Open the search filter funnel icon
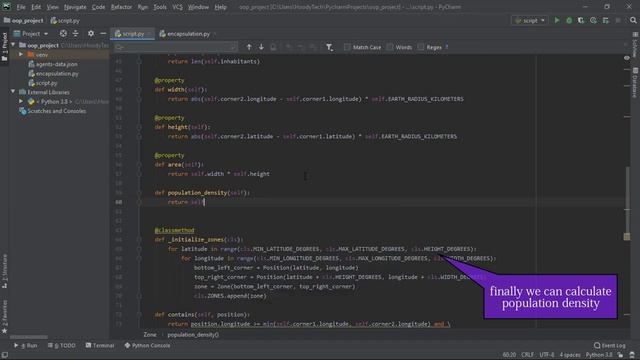The height and width of the screenshot is (360, 640). (x=329, y=47)
